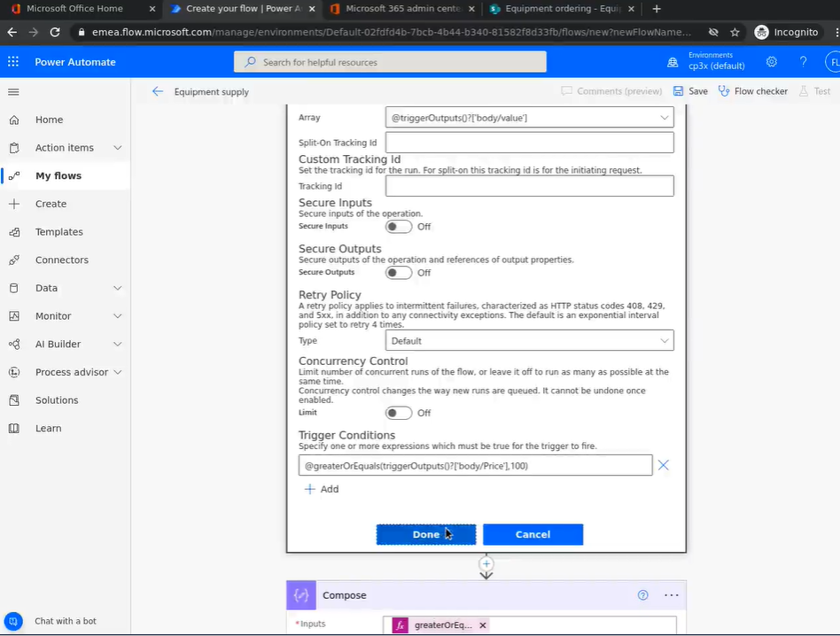The image size is (840, 636).
Task: Collapse the left navigation hamburger menu
Action: [13, 92]
